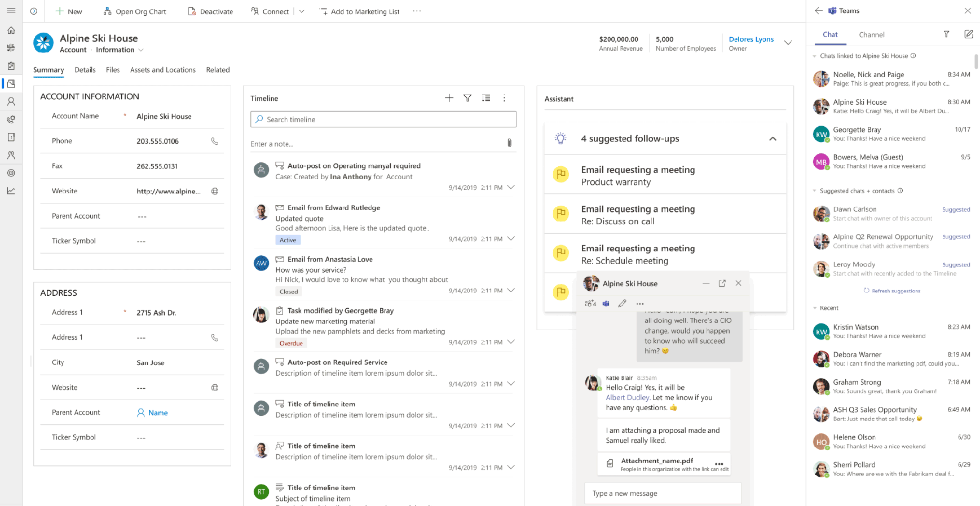Image resolution: width=980 pixels, height=506 pixels.
Task: Open the Files tab
Action: [113, 70]
